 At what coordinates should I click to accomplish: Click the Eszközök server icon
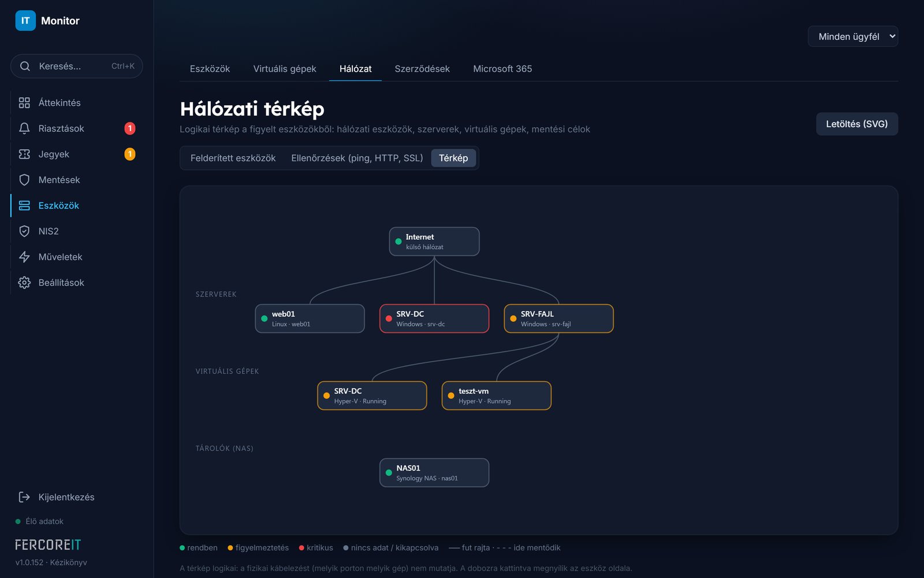(x=24, y=206)
